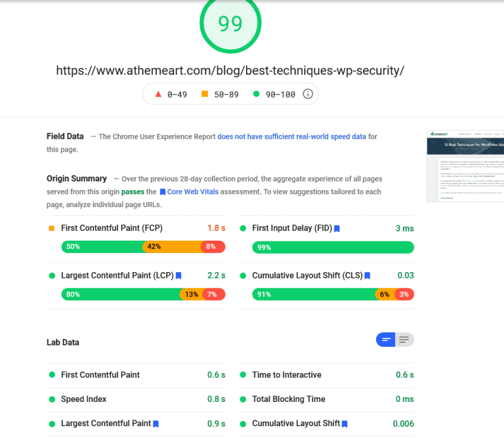Click the page screenshot thumbnail
This screenshot has width=504, height=438.
point(465,165)
